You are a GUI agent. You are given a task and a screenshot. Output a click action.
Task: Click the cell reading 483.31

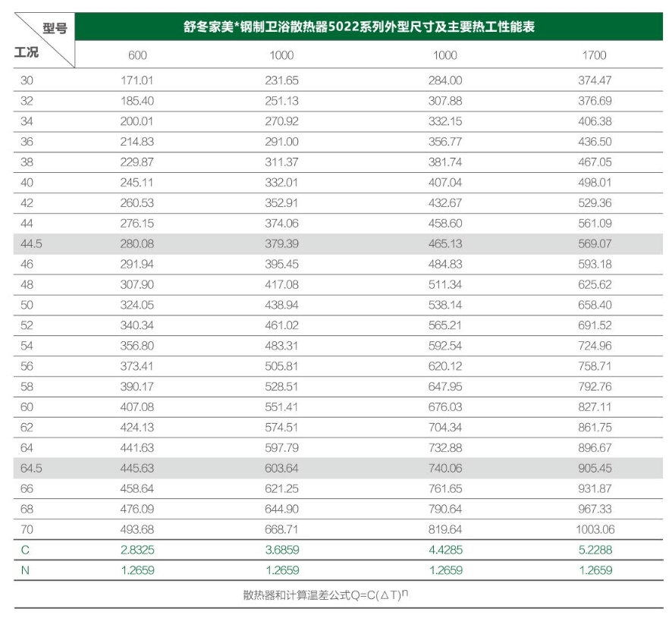(281, 346)
